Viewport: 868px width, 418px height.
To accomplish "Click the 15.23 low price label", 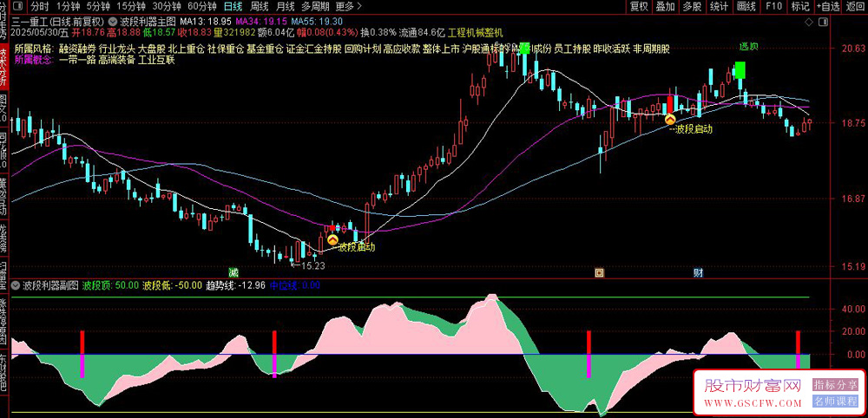I will tap(312, 266).
